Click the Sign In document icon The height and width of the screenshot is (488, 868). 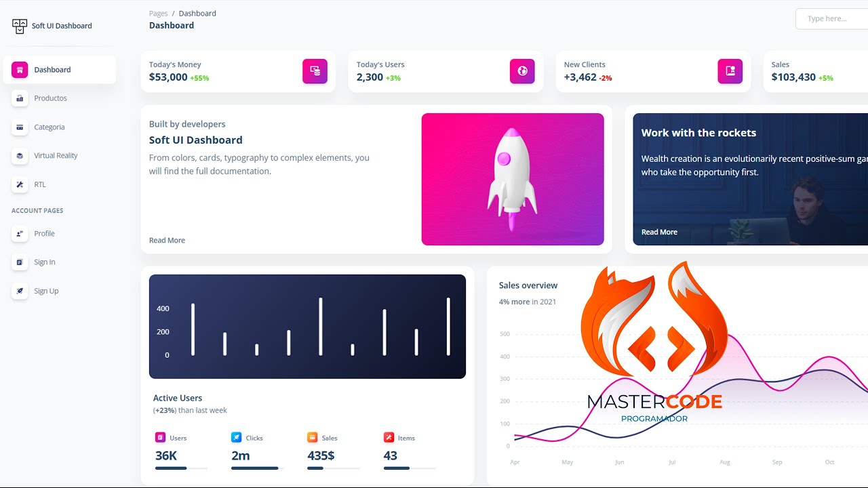[x=20, y=262]
